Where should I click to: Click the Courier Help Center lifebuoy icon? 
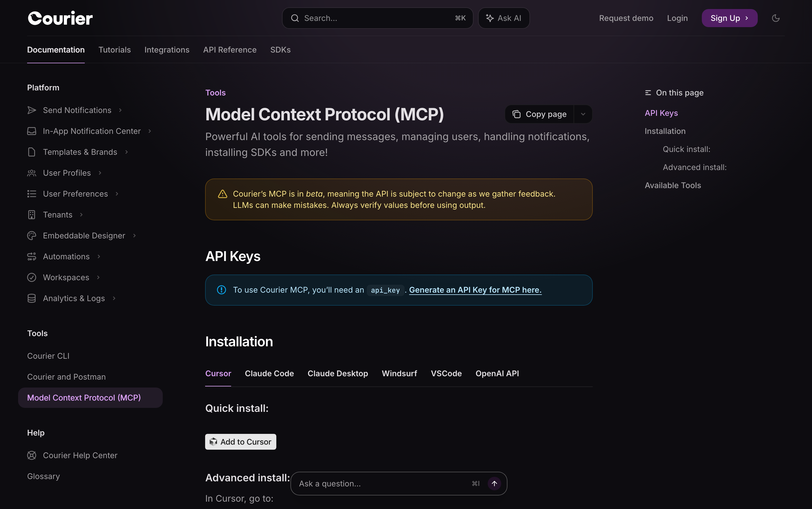[x=32, y=455]
